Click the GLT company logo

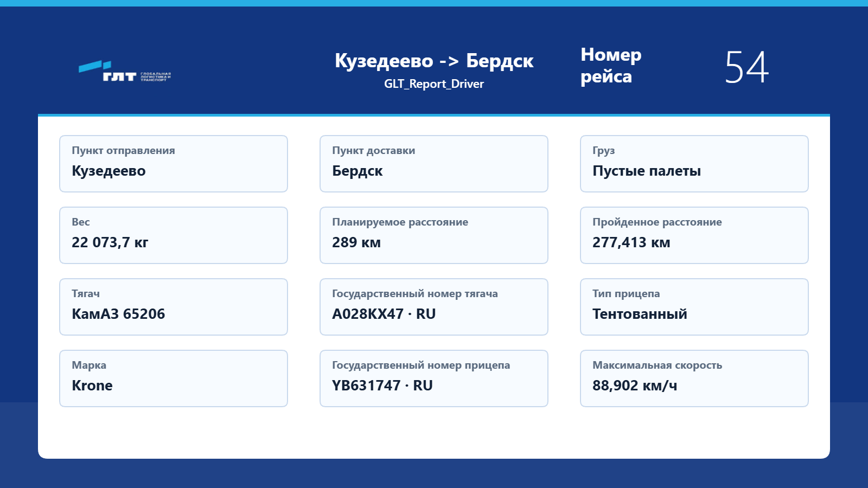125,71
